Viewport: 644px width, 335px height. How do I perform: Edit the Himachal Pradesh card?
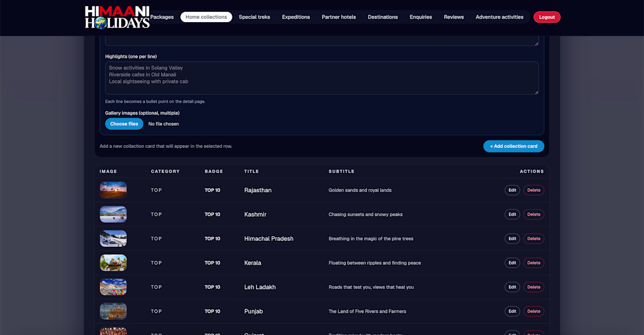pos(512,239)
